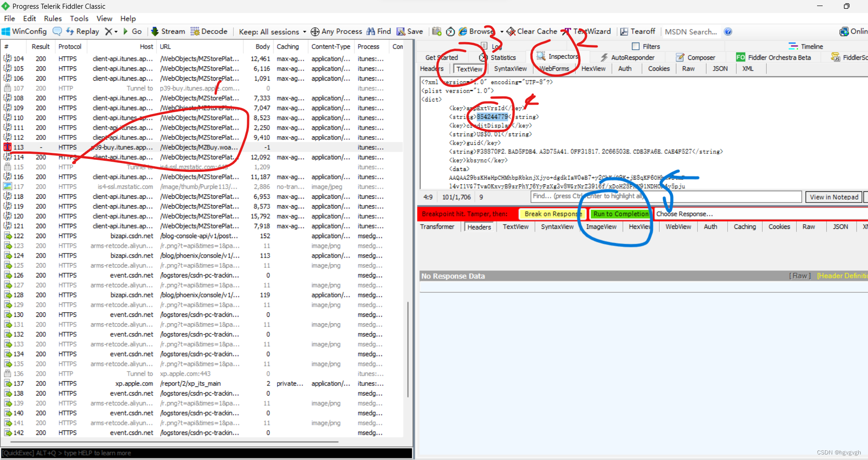Image resolution: width=868 pixels, height=460 pixels.
Task: Select the Inspectors tab
Action: [x=557, y=57]
